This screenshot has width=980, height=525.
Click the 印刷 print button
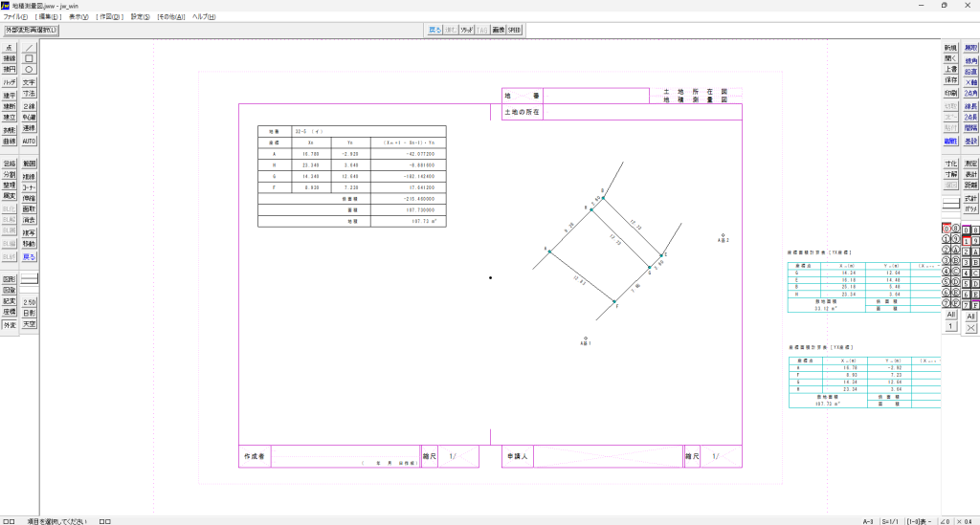point(949,93)
